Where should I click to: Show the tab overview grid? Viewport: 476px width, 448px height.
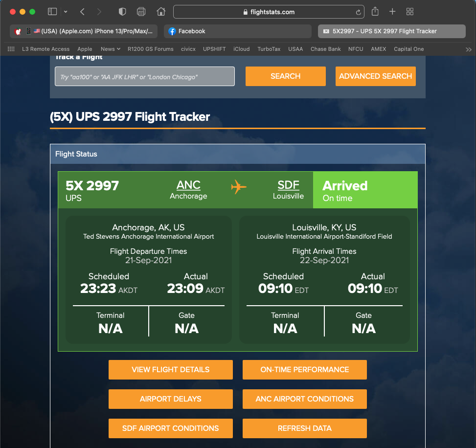click(410, 12)
